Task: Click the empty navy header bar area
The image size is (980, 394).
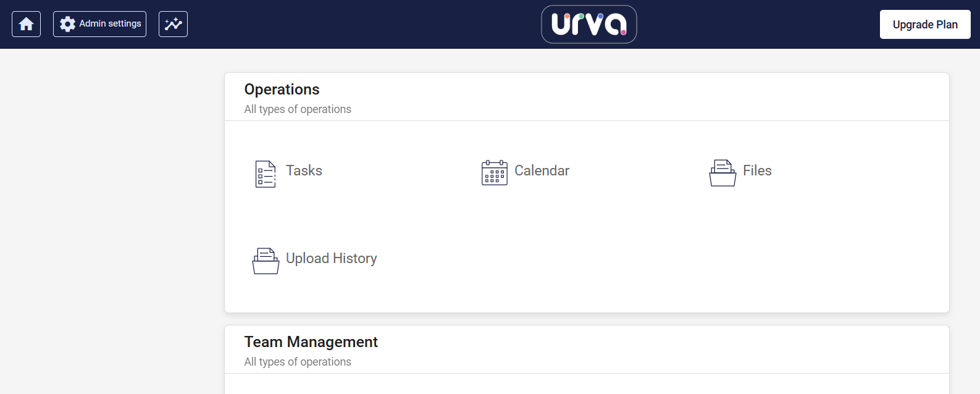Action: [x=371, y=24]
